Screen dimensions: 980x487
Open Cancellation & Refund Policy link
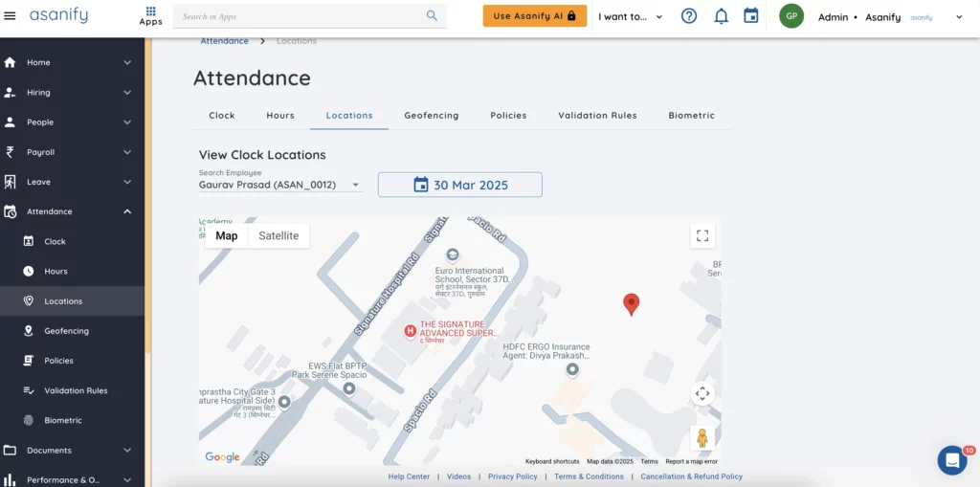(691, 476)
